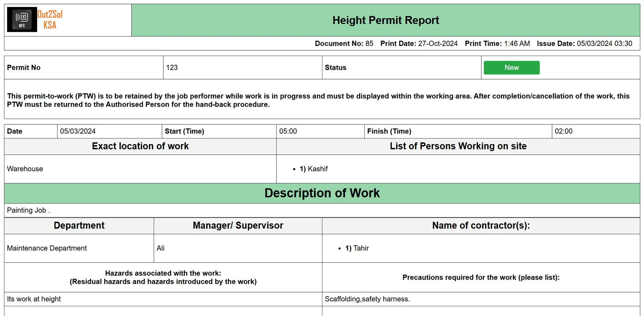Click the Print Date 27-Oct-2024 text
This screenshot has width=644, height=316.
point(419,44)
